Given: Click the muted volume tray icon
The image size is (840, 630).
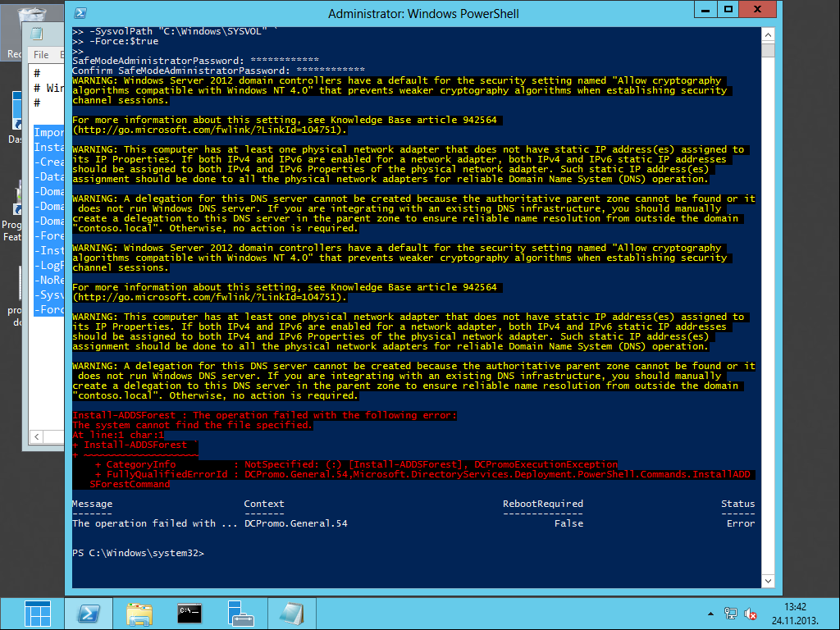Looking at the screenshot, I should (750, 614).
